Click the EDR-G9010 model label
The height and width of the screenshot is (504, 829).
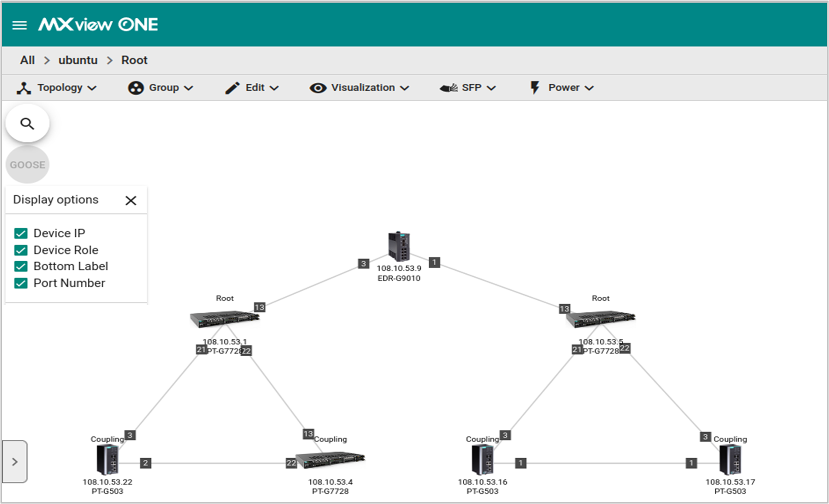(x=399, y=278)
